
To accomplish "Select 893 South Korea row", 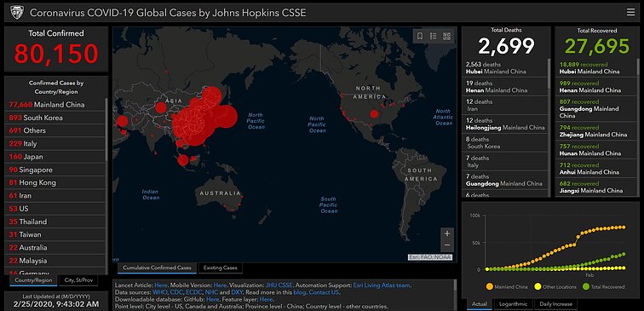I will coord(55,118).
